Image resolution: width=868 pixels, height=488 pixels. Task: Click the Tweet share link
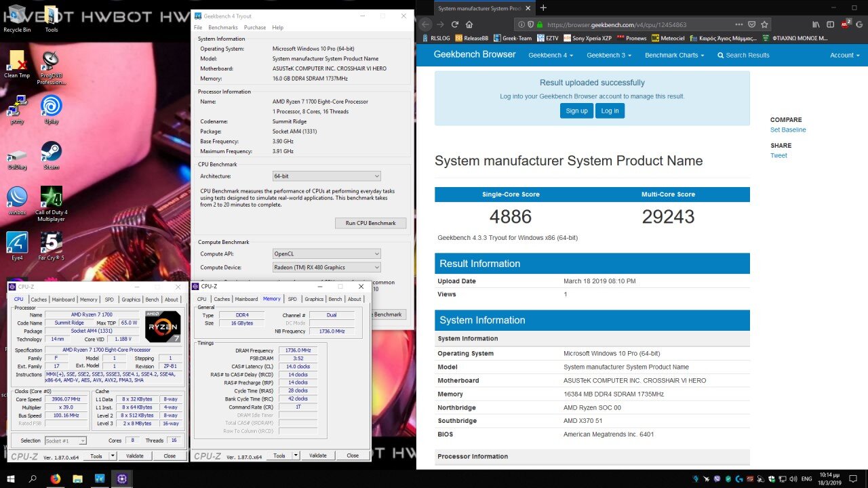(778, 155)
